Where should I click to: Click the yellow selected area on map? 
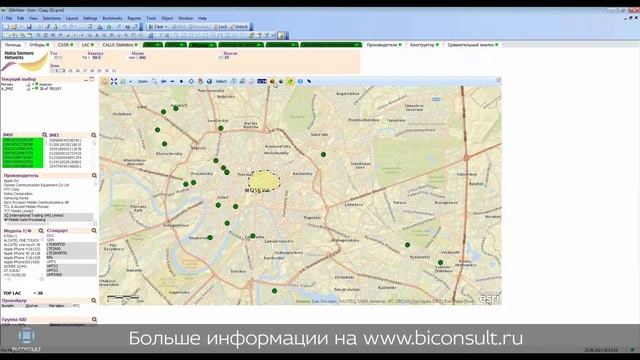click(x=264, y=180)
